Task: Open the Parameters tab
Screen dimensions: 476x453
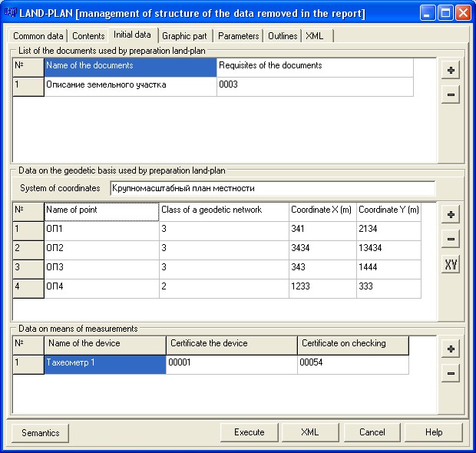Action: [x=238, y=36]
